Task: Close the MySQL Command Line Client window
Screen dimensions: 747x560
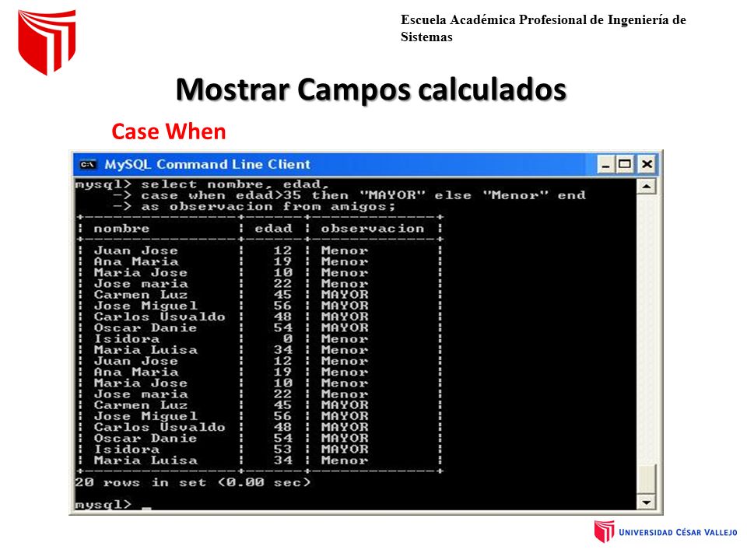Action: 647,165
